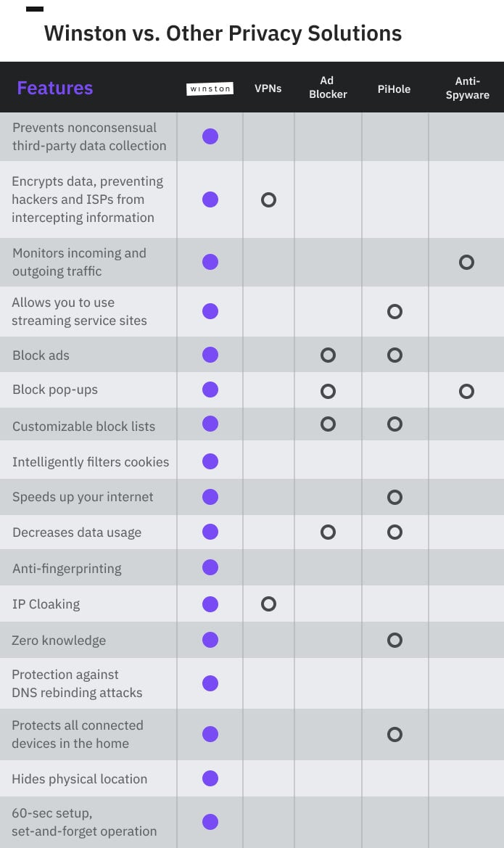Click Winston's purple dot for Anti-fingerprinting
The width and height of the screenshot is (504, 848).
click(x=210, y=567)
